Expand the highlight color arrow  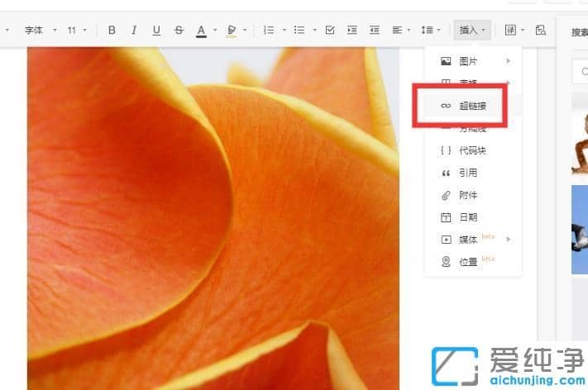coord(245,30)
